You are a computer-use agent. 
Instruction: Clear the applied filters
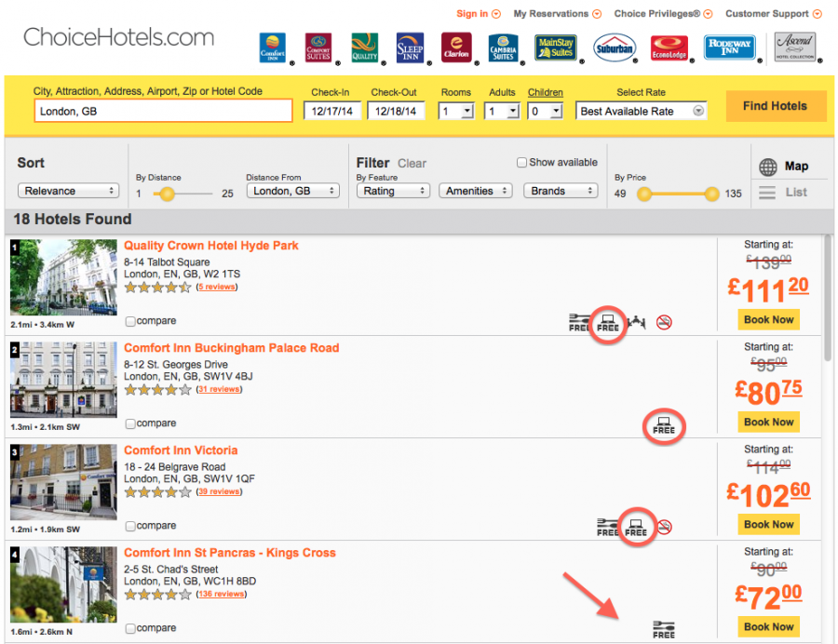(412, 164)
